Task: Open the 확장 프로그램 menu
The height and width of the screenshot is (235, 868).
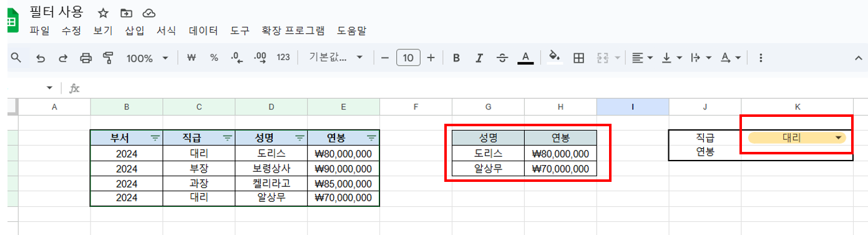Action: (293, 30)
